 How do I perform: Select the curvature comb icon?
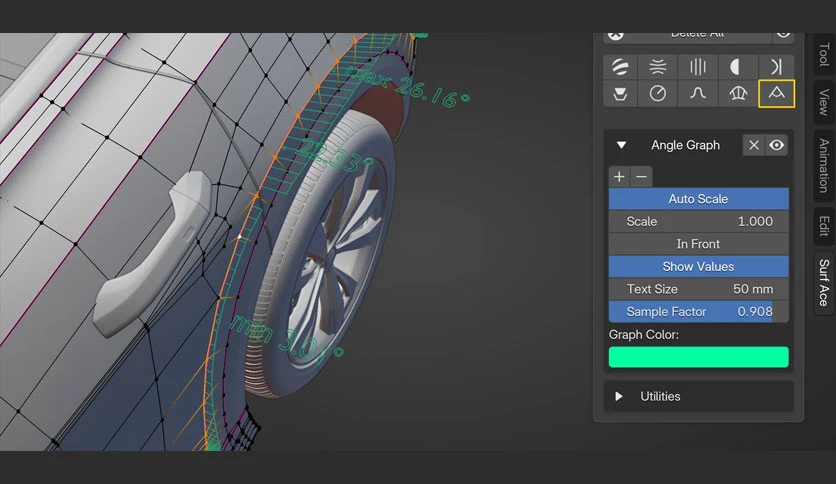pyautogui.click(x=737, y=94)
